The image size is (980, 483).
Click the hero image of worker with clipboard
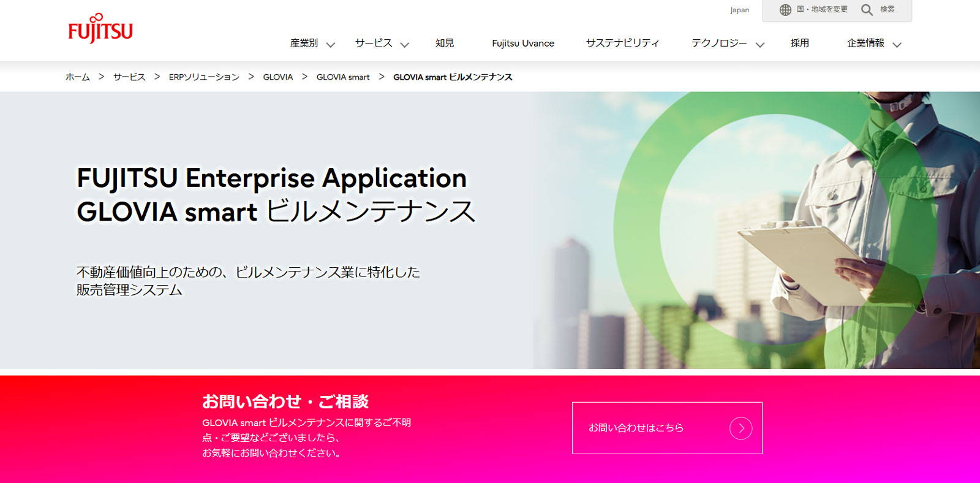coord(756,230)
